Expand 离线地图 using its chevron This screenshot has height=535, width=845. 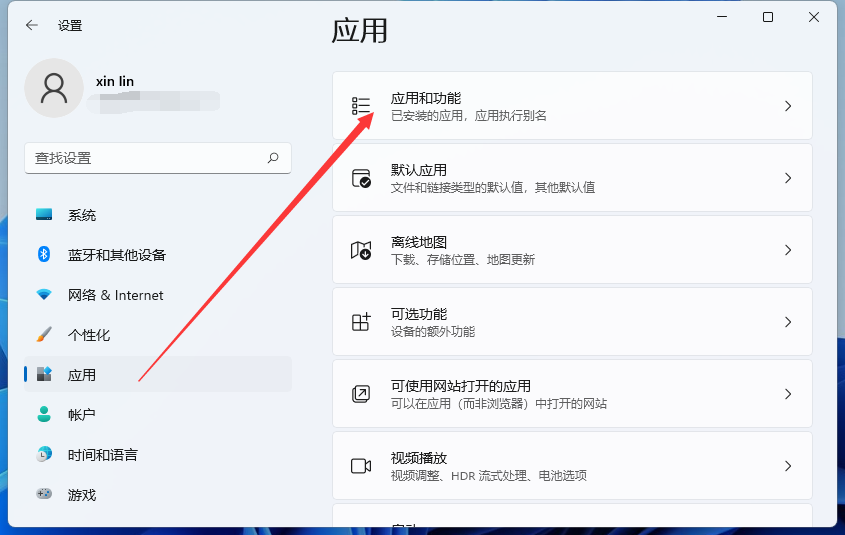pos(788,250)
